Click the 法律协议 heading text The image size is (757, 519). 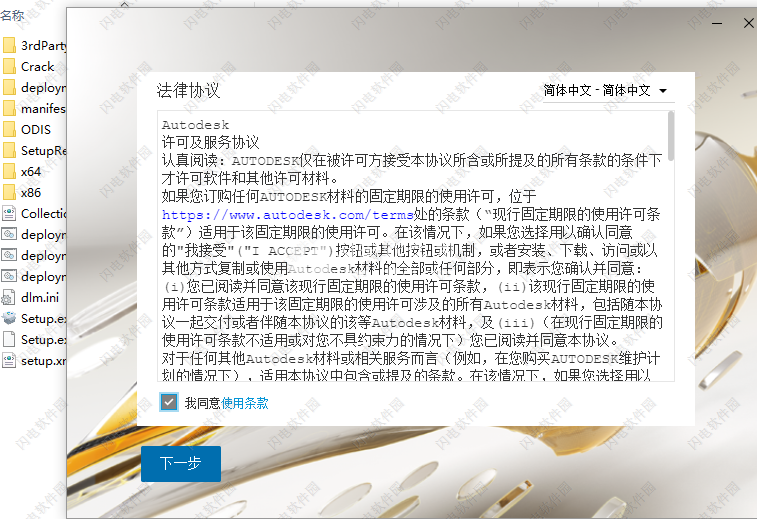click(x=188, y=90)
